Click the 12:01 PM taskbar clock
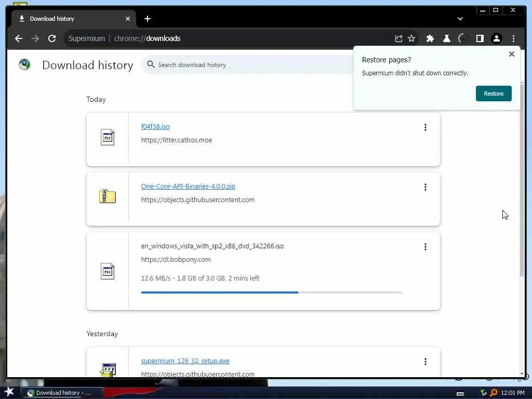532x399 pixels. [513, 393]
